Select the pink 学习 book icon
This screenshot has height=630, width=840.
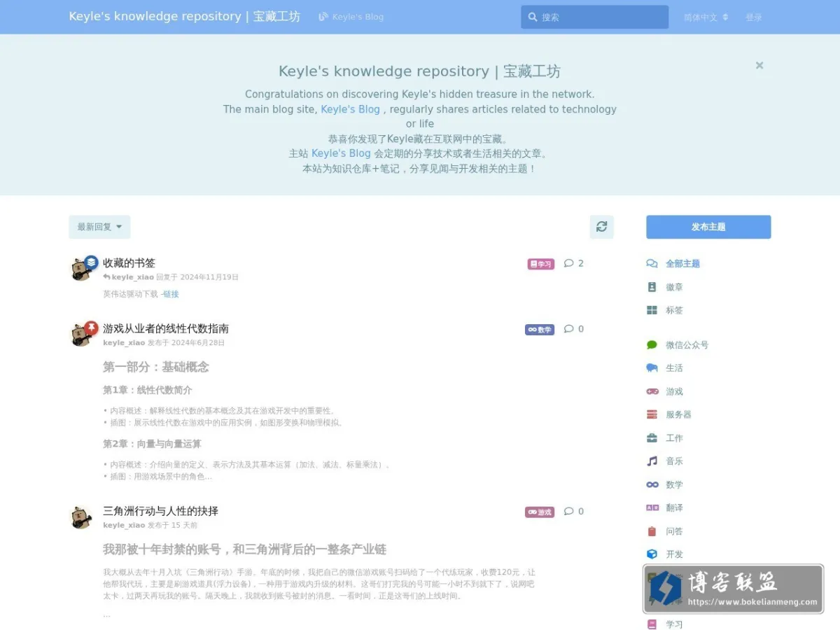point(652,624)
